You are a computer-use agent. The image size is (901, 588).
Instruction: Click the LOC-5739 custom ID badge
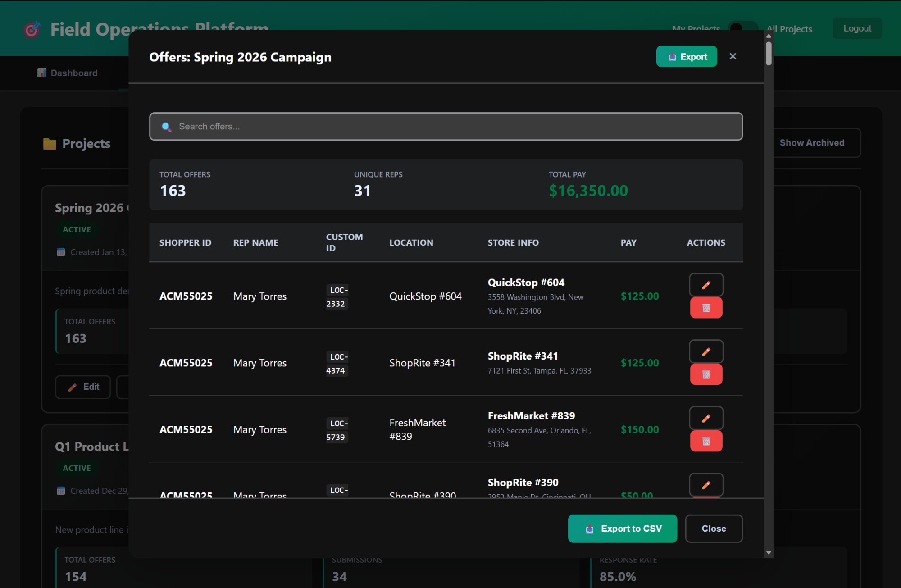coord(337,430)
